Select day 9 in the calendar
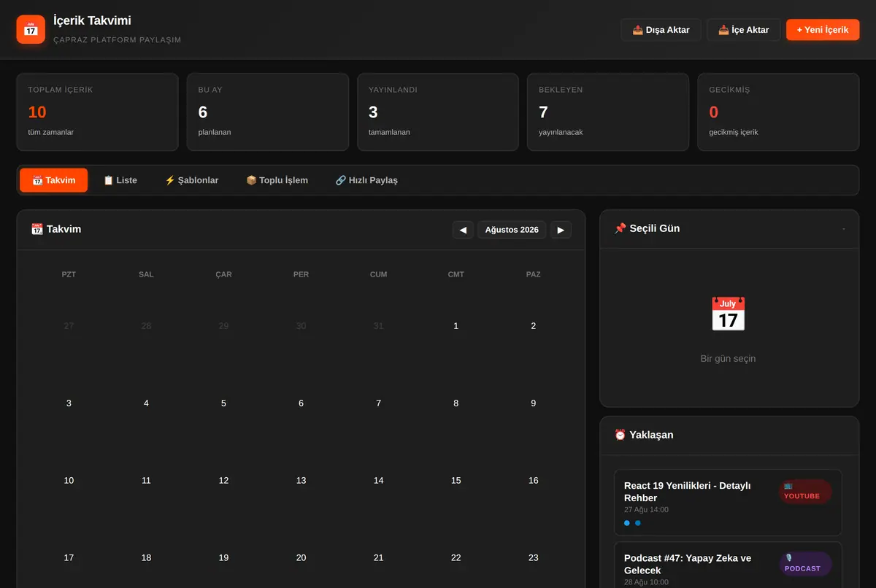The width and height of the screenshot is (876, 588). [x=534, y=403]
